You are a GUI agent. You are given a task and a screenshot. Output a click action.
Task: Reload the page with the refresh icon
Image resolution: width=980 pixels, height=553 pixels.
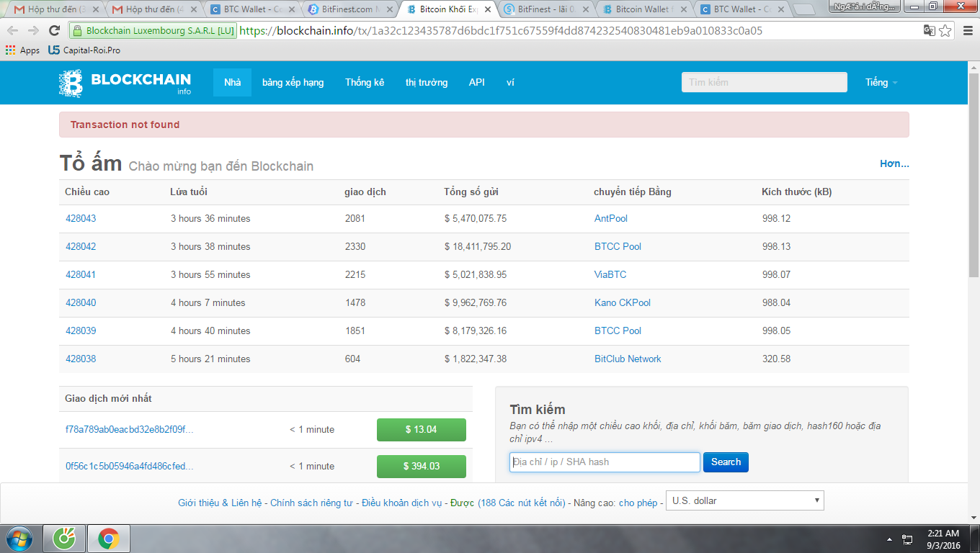click(x=54, y=31)
